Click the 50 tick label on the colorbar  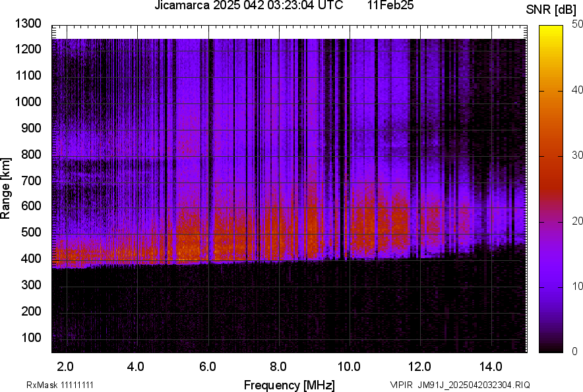[578, 24]
